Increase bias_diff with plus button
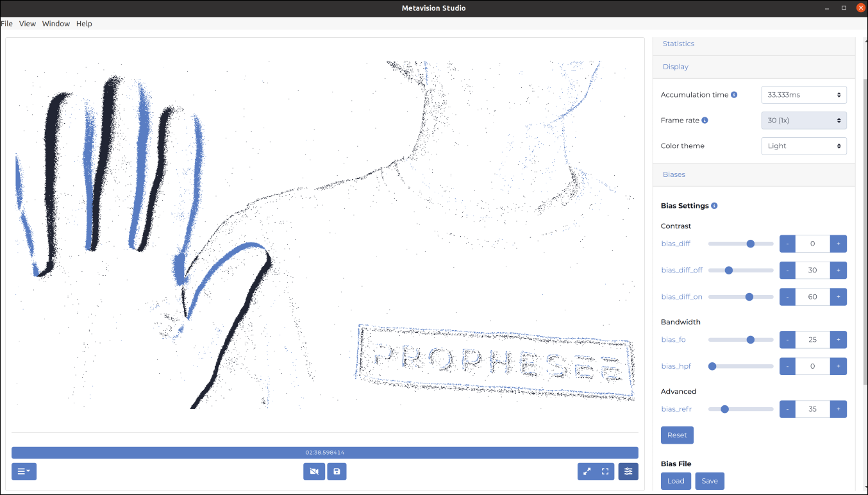The width and height of the screenshot is (868, 495). tap(839, 244)
